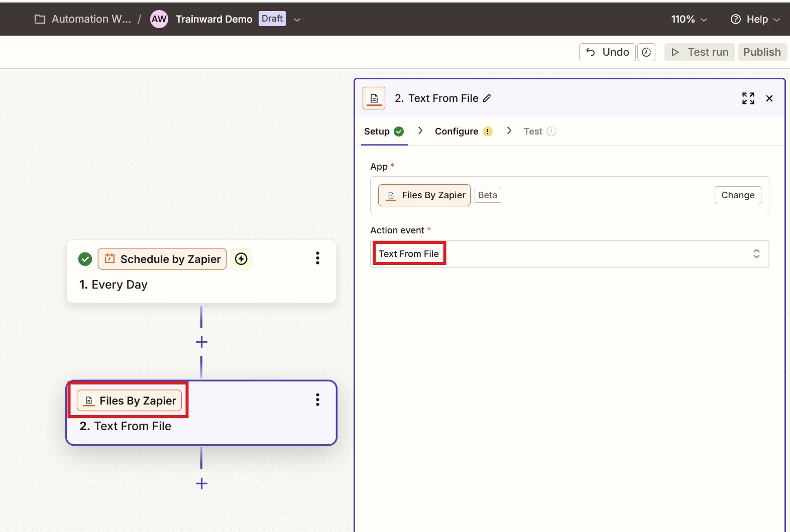Select the Files By Zapier step chip on canvas

pyautogui.click(x=129, y=401)
